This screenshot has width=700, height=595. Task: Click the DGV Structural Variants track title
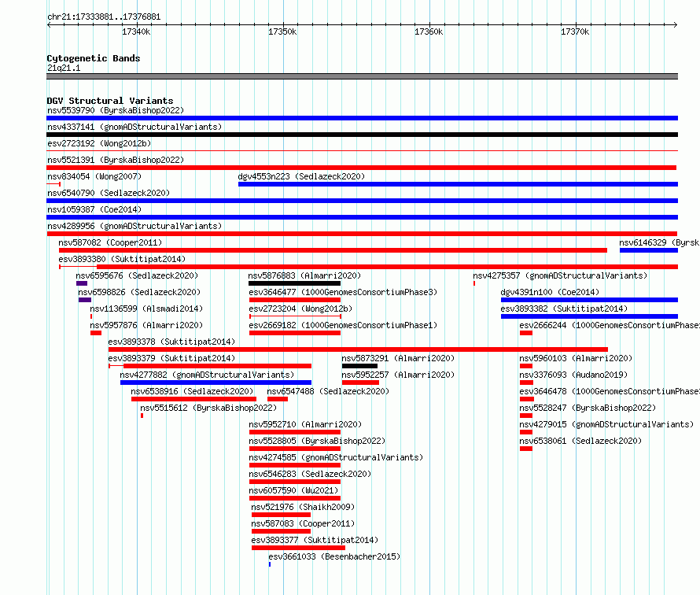point(110,101)
